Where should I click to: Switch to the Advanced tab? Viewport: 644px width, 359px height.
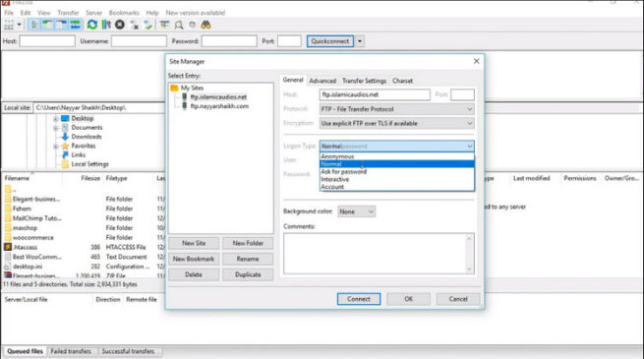tap(322, 81)
